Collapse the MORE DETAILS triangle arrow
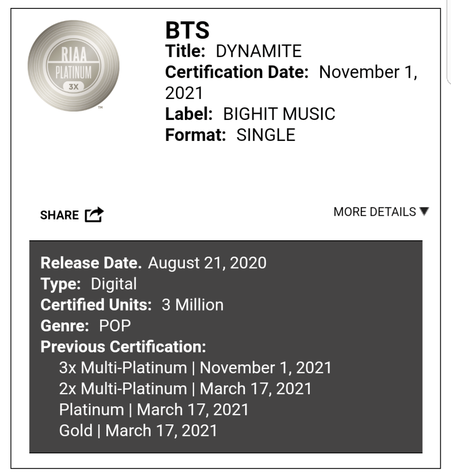 tap(424, 212)
